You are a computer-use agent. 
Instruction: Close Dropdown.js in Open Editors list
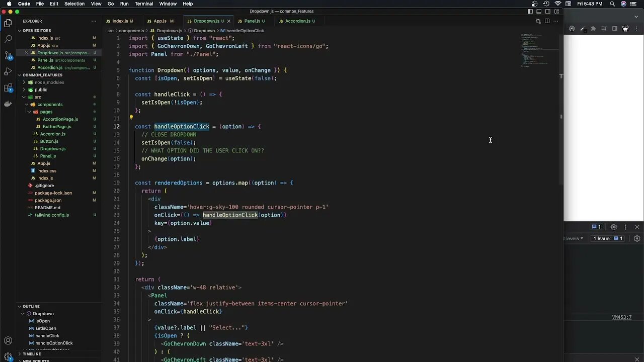(27, 53)
